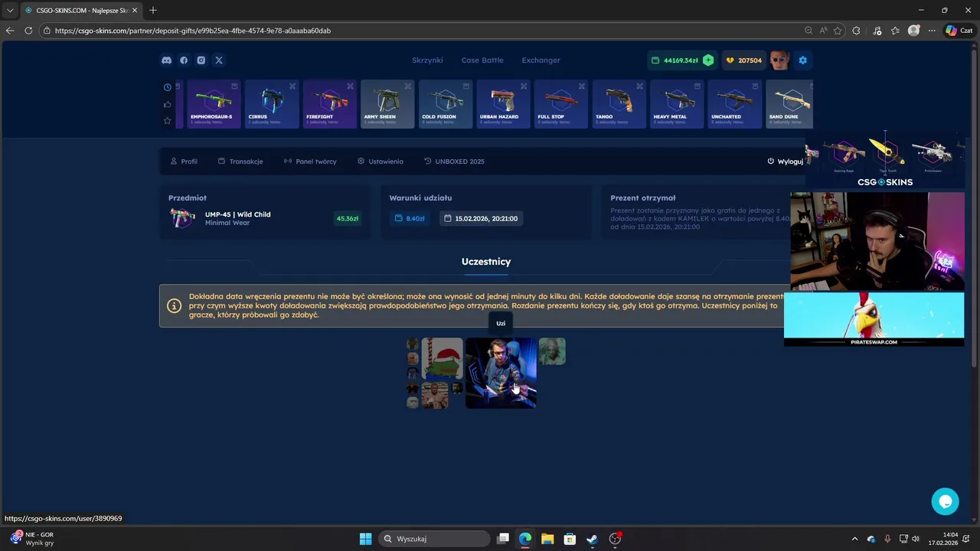Open the UNBOXED 2025 tab
The width and height of the screenshot is (980, 551).
[x=454, y=161]
